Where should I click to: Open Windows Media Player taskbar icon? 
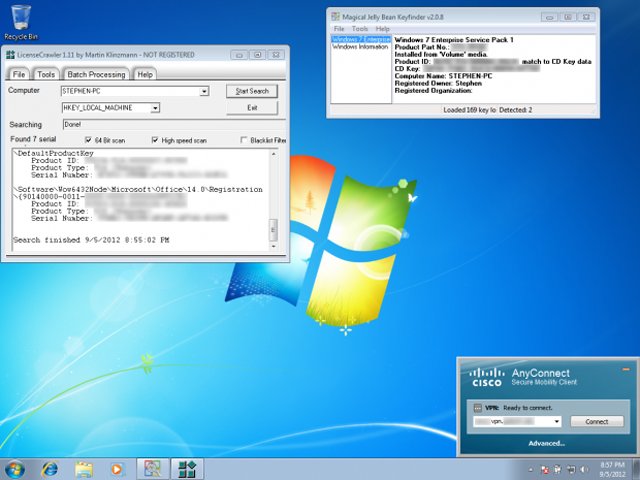[x=117, y=469]
